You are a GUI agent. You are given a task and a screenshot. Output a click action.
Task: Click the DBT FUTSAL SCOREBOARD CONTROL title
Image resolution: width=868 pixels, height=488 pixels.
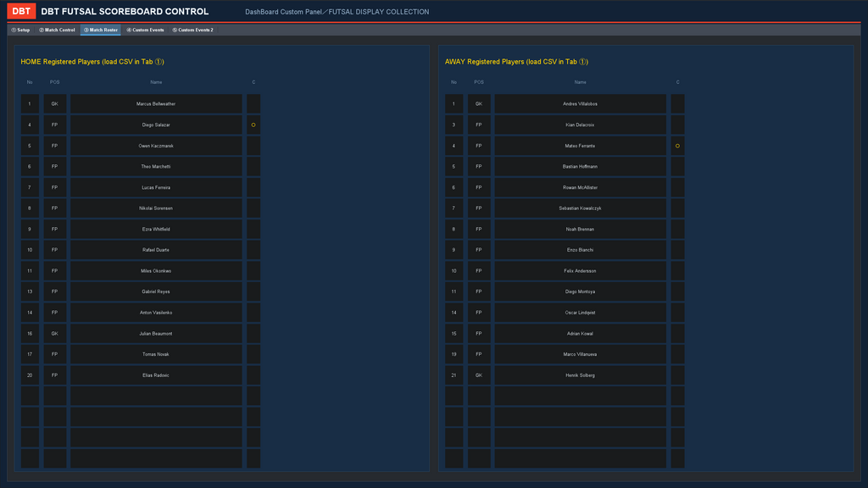[125, 12]
